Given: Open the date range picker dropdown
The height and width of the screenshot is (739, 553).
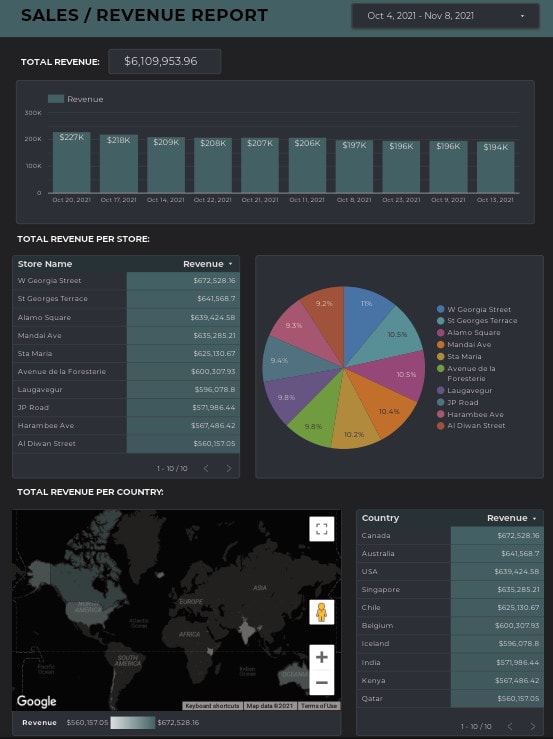Looking at the screenshot, I should (x=445, y=16).
